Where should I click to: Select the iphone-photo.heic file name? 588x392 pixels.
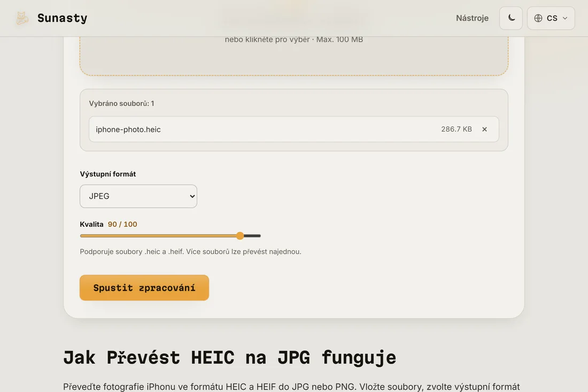(x=128, y=129)
